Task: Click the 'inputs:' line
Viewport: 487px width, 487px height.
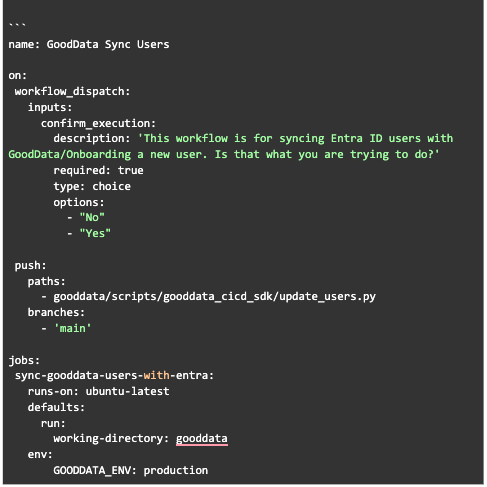Action: 50,107
